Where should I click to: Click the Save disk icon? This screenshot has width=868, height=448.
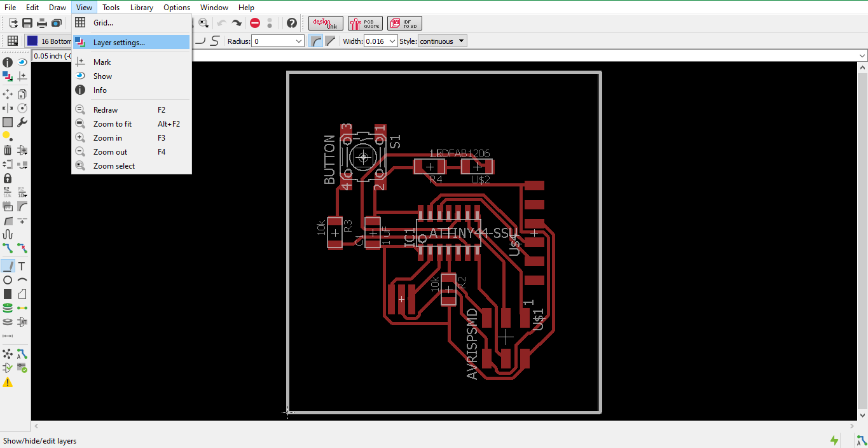[x=27, y=23]
